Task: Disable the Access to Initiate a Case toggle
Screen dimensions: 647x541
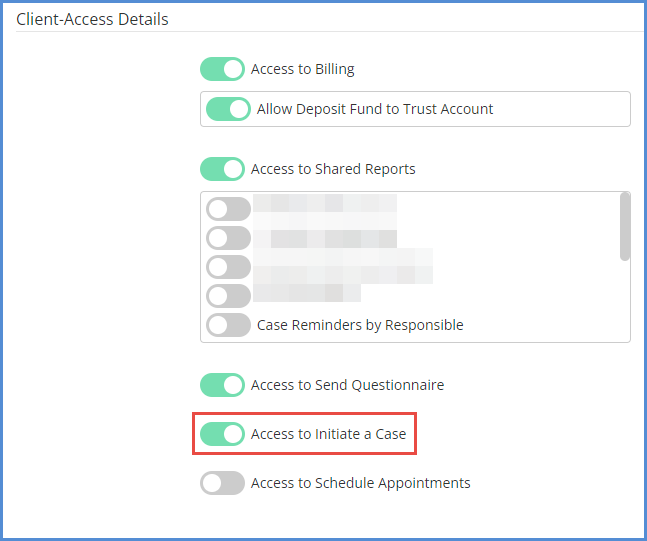Action: (x=222, y=434)
